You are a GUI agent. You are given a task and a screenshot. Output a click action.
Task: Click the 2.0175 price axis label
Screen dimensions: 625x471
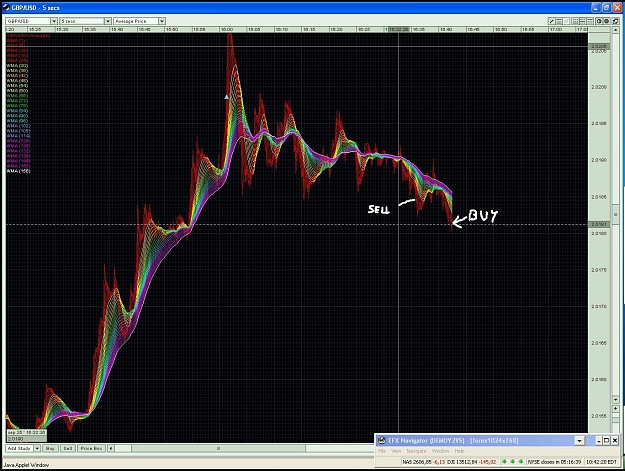(599, 270)
